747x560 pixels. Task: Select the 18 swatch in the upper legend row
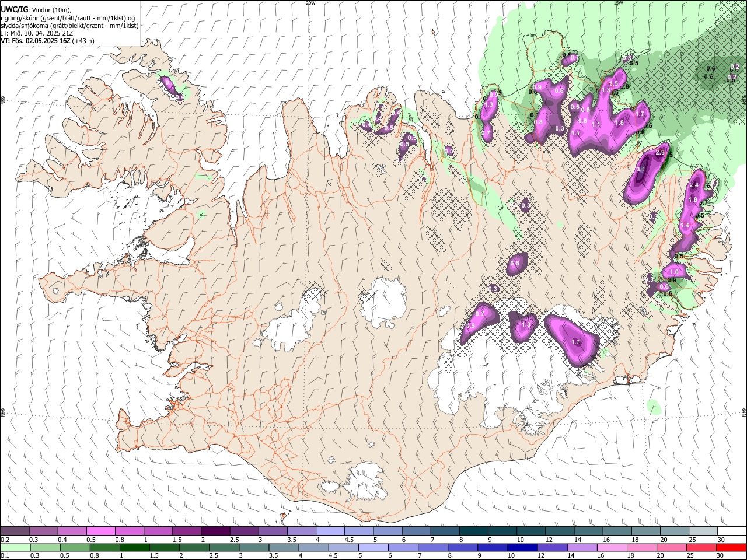pyautogui.click(x=645, y=531)
